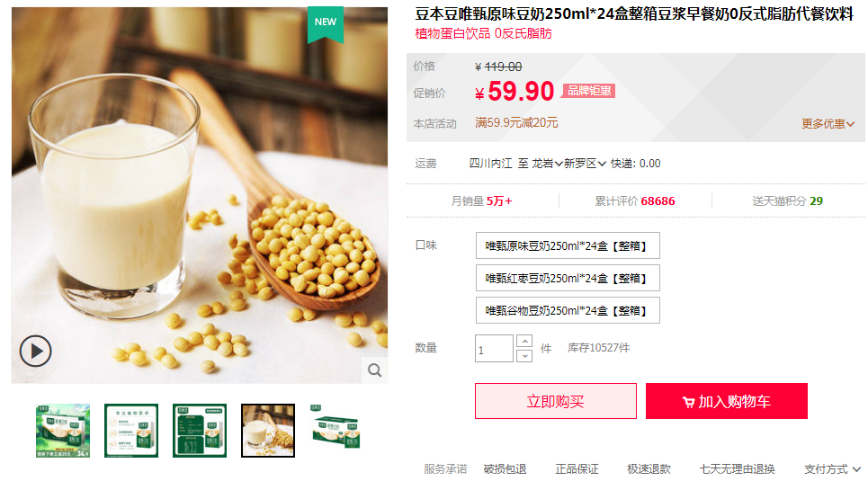Select the first green carton box thumbnail
The height and width of the screenshot is (481, 868).
pyautogui.click(x=63, y=431)
